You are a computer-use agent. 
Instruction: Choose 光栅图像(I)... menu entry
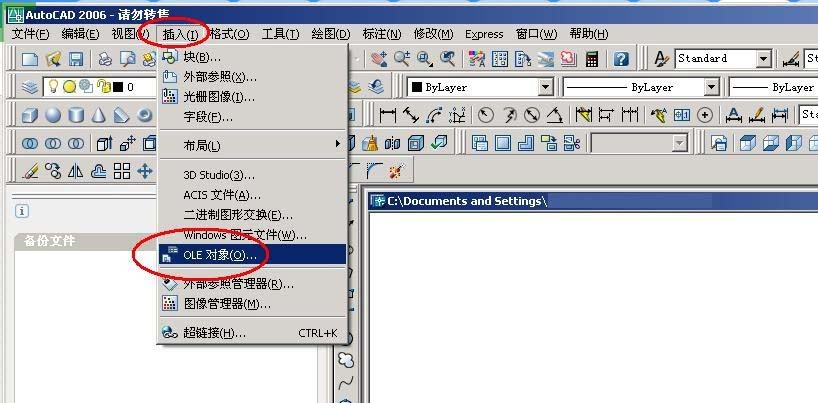[252, 97]
